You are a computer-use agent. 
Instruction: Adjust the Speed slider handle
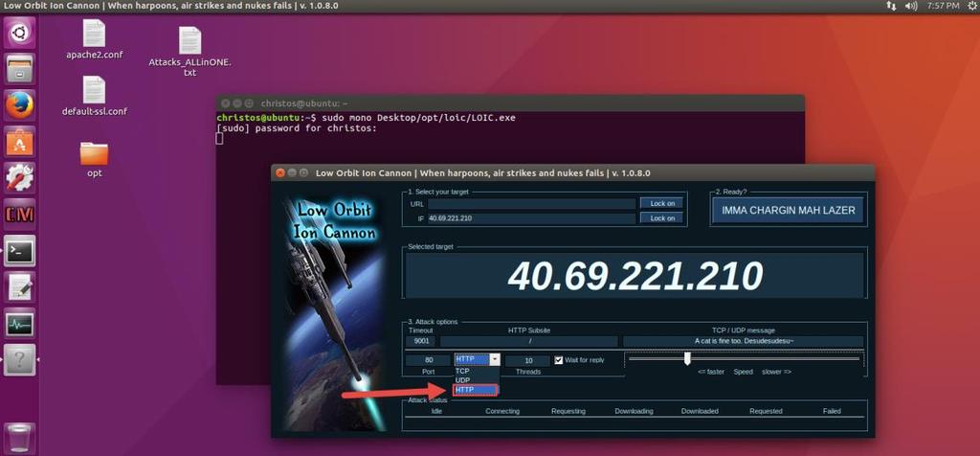coord(687,358)
